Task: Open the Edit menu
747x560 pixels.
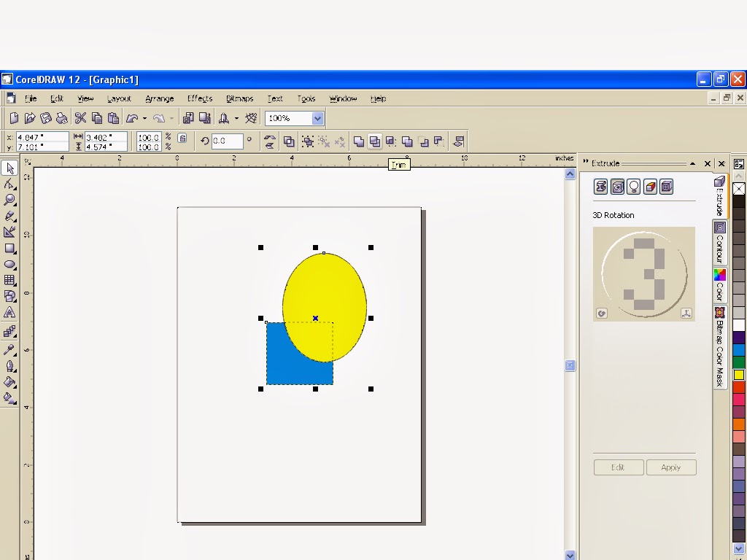Action: point(57,98)
